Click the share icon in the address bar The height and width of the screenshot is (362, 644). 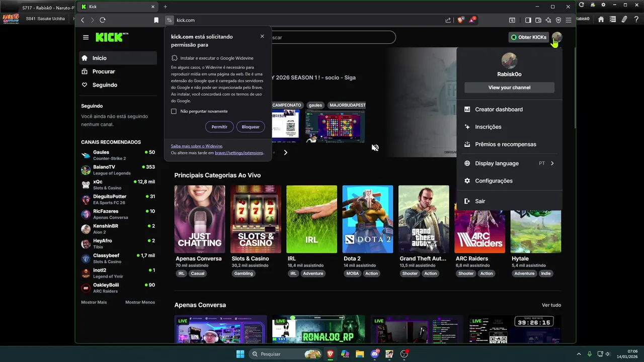click(448, 20)
